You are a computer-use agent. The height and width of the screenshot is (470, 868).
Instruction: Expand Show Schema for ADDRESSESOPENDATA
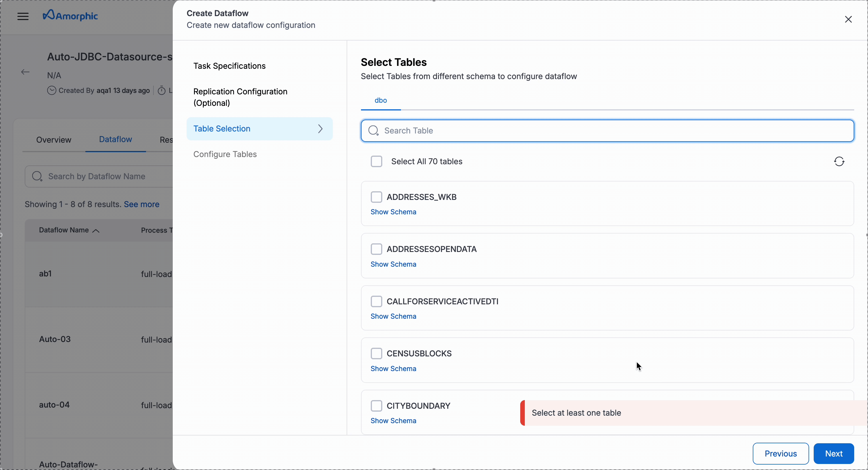tap(393, 264)
